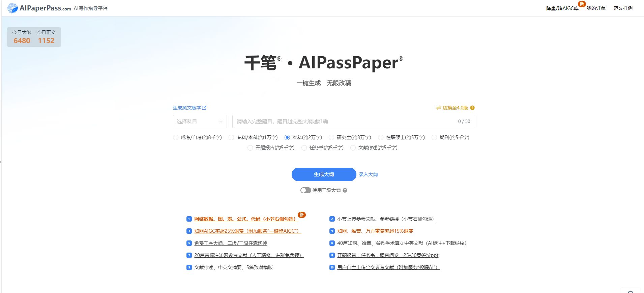Click the 新 badge on 网络数据 feature
Viewport: 644px width, 293px height.
pyautogui.click(x=302, y=215)
